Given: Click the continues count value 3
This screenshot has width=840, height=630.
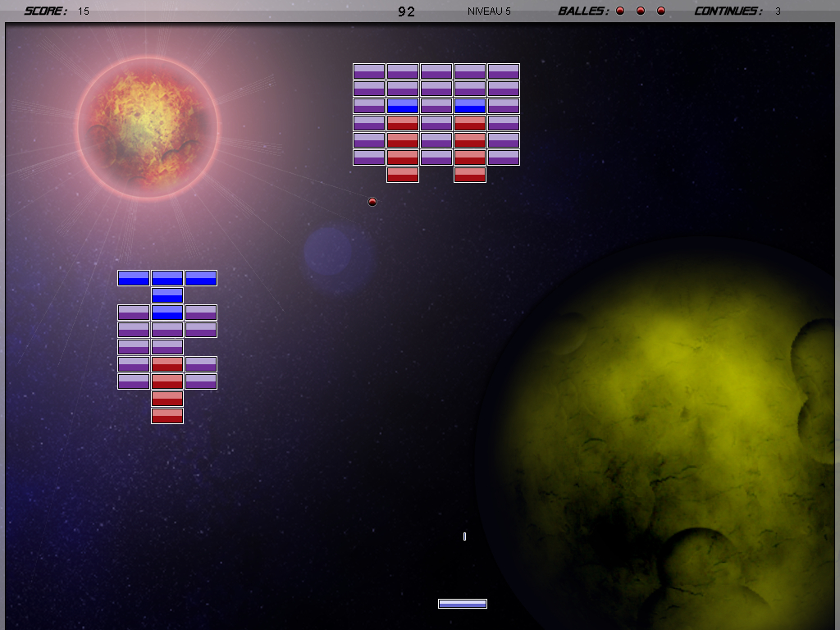Looking at the screenshot, I should [x=778, y=11].
